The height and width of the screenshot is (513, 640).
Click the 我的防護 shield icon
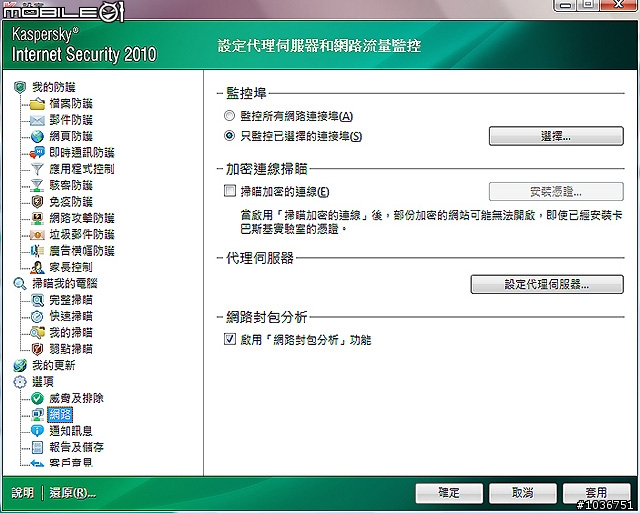pyautogui.click(x=20, y=87)
